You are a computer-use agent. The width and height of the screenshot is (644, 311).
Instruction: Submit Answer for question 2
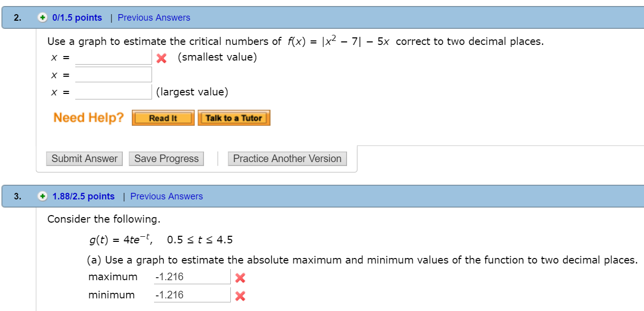[84, 159]
